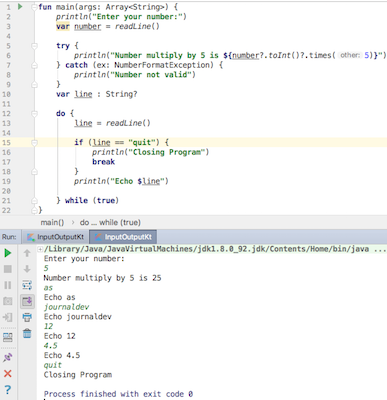
Task: Click the NumberFormatException text in catch clause
Action: (x=162, y=65)
